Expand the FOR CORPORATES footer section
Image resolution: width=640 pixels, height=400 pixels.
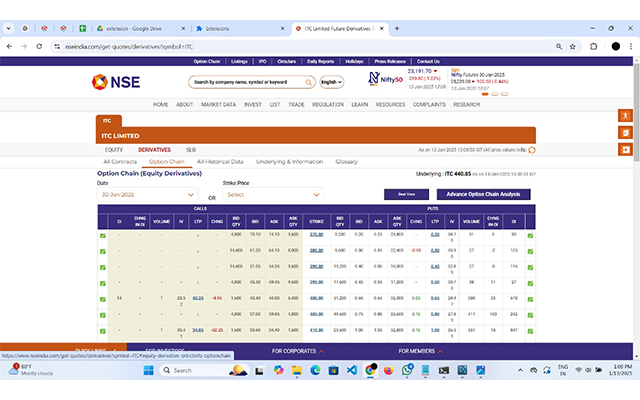pos(298,351)
